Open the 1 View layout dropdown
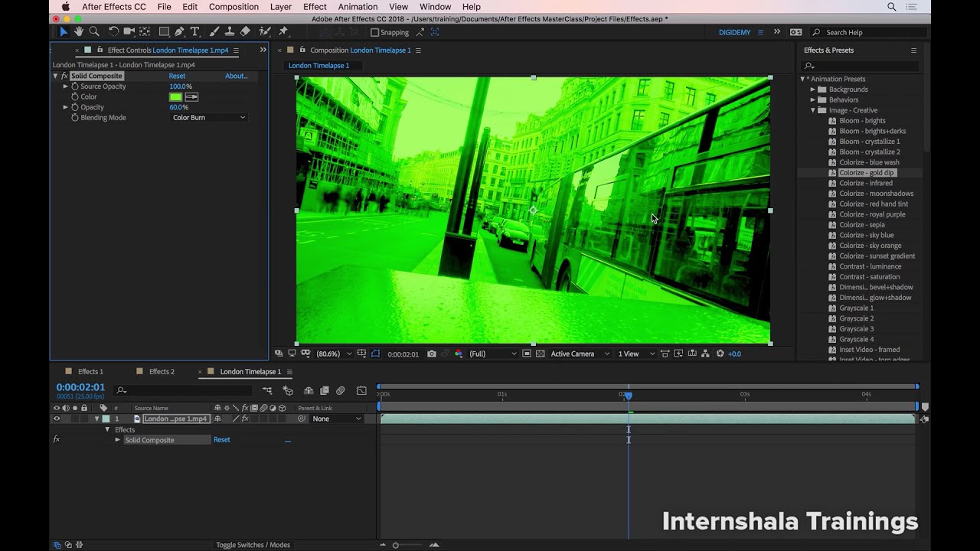980x551 pixels. 636,354
